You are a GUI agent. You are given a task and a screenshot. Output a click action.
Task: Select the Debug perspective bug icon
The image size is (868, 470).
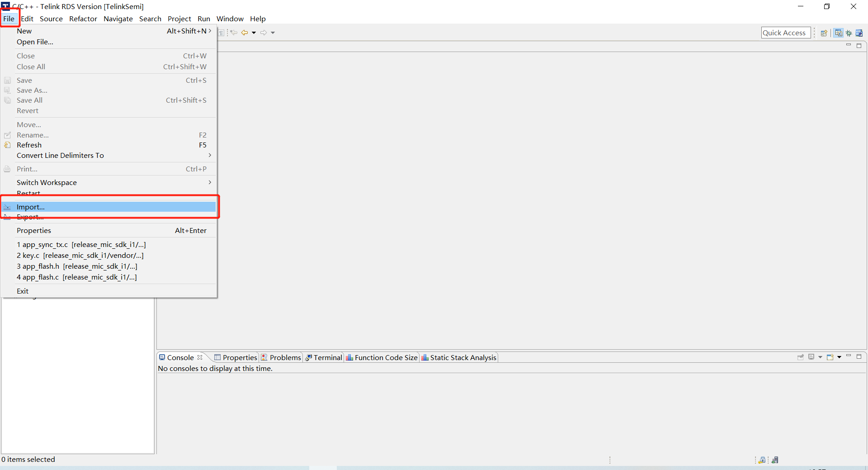849,33
